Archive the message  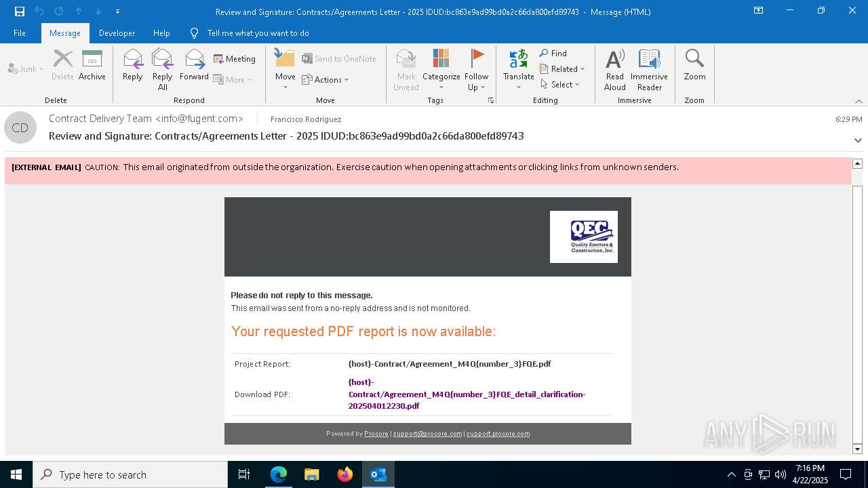click(92, 66)
